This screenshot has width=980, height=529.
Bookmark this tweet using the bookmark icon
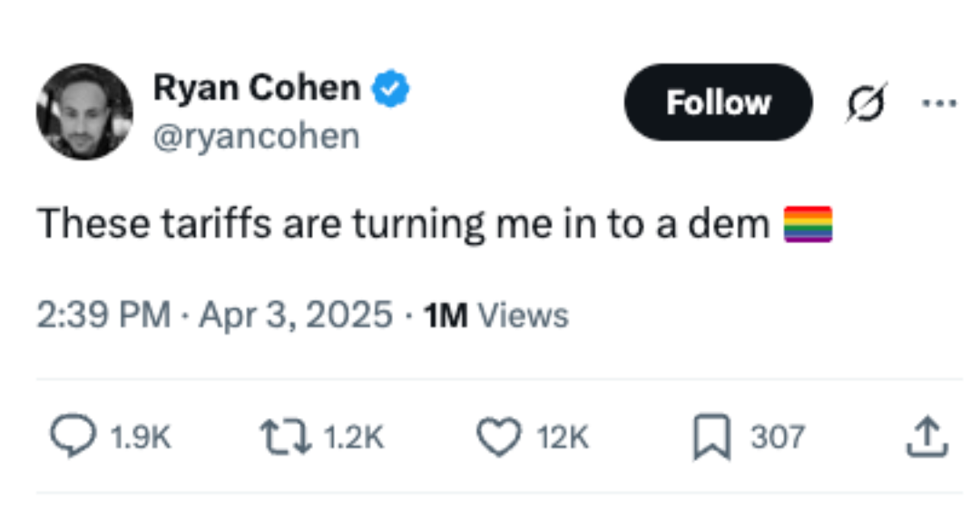710,437
